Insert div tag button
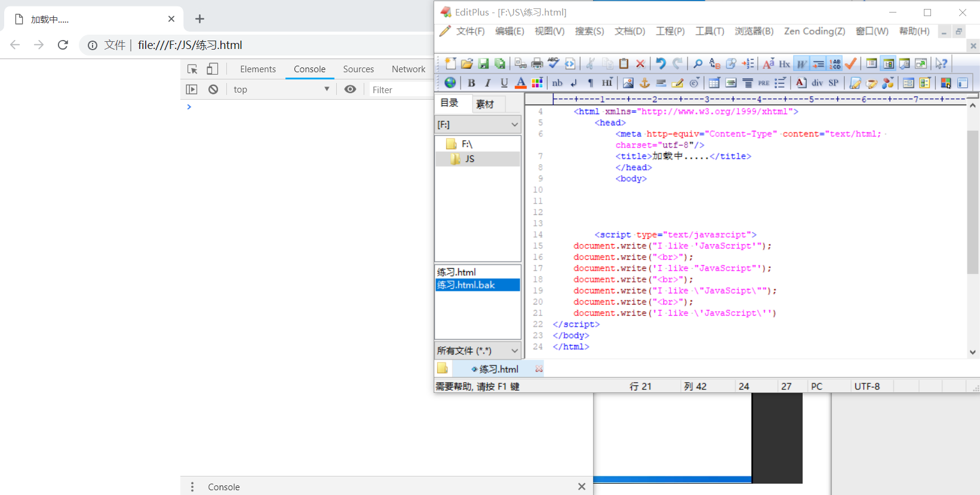This screenshot has width=980, height=495. coord(817,82)
